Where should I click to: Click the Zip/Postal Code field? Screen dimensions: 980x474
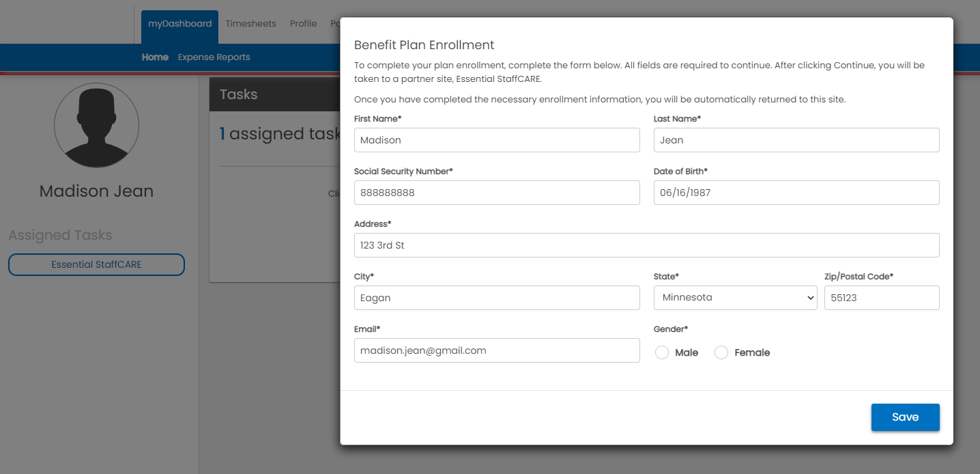click(882, 298)
